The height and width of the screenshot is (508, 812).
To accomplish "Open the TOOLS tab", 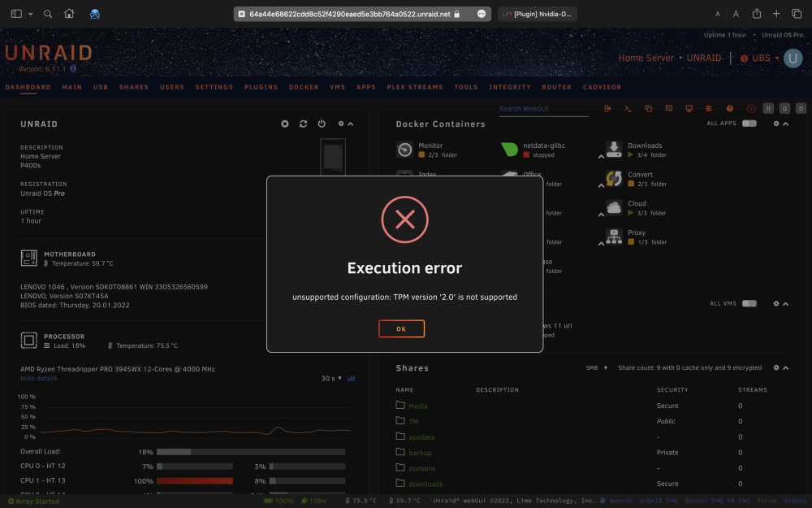I will click(466, 87).
